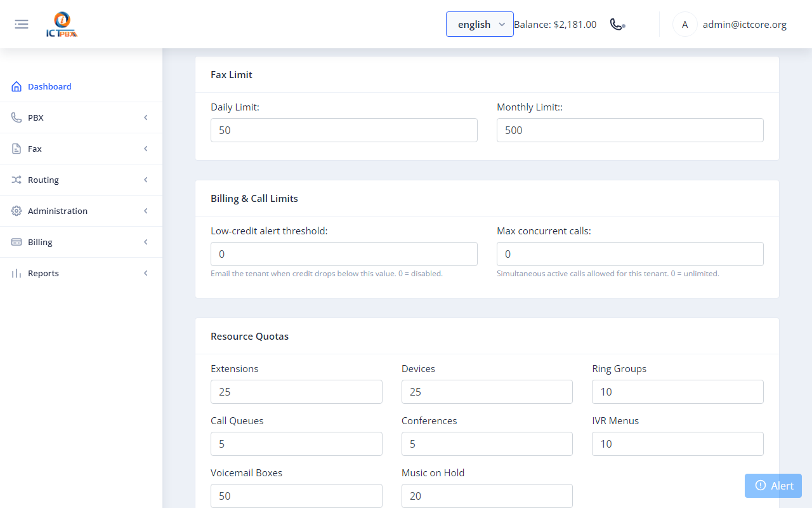This screenshot has width=812, height=508.
Task: Expand the Reports menu chevron
Action: [146, 273]
